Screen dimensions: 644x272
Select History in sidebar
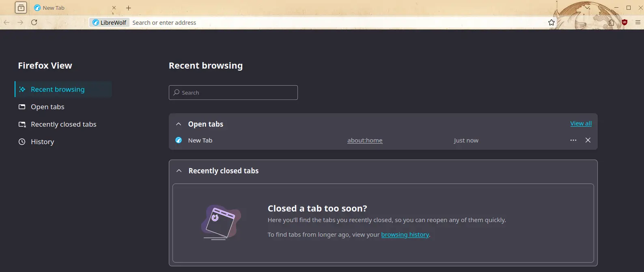point(63,142)
